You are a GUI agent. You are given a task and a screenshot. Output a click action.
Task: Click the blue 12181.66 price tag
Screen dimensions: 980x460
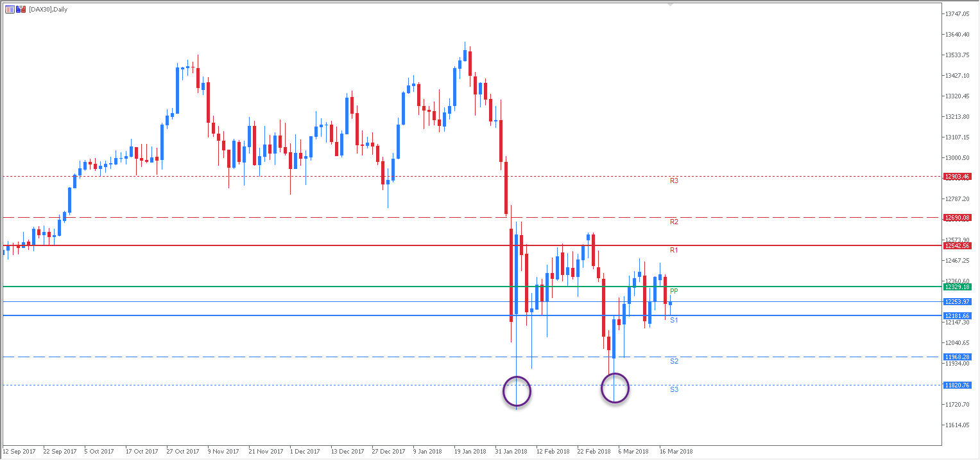pos(957,316)
